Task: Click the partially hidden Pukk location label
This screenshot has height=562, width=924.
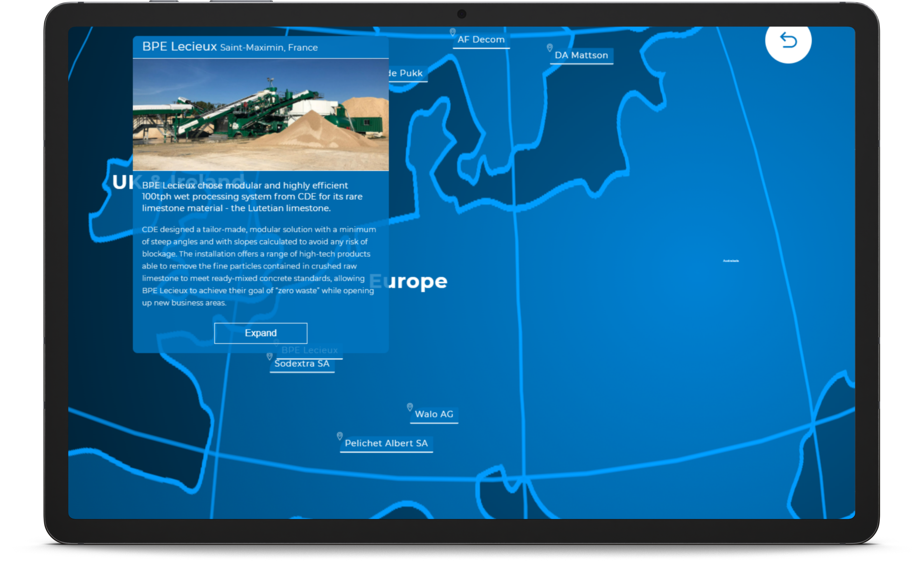Action: click(x=408, y=73)
